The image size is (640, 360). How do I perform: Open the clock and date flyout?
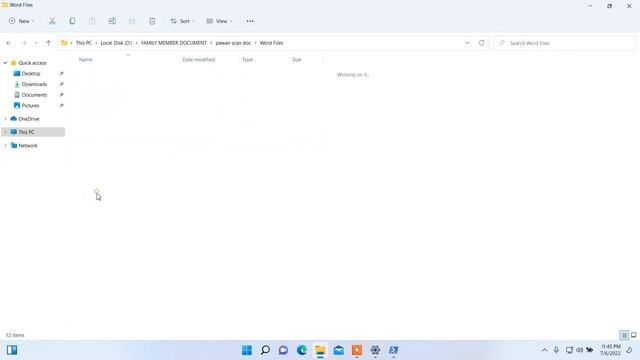click(x=611, y=350)
